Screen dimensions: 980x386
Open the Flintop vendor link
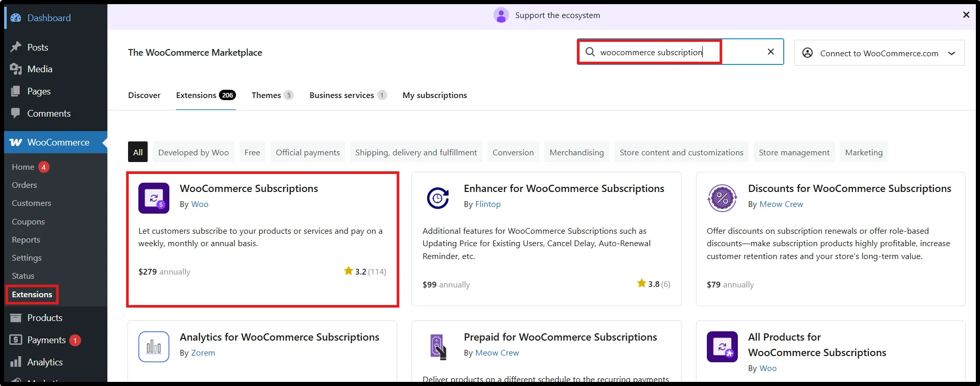[488, 204]
